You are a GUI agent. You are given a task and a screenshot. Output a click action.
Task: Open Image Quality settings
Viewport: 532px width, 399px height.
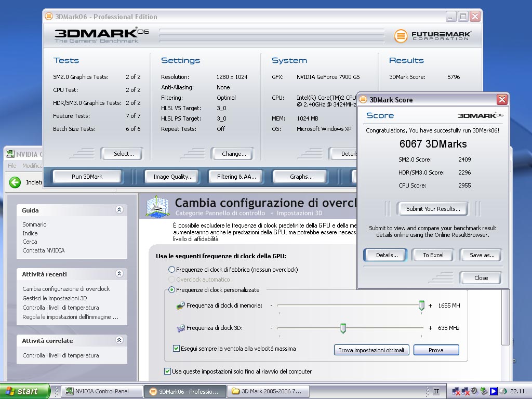click(x=172, y=177)
